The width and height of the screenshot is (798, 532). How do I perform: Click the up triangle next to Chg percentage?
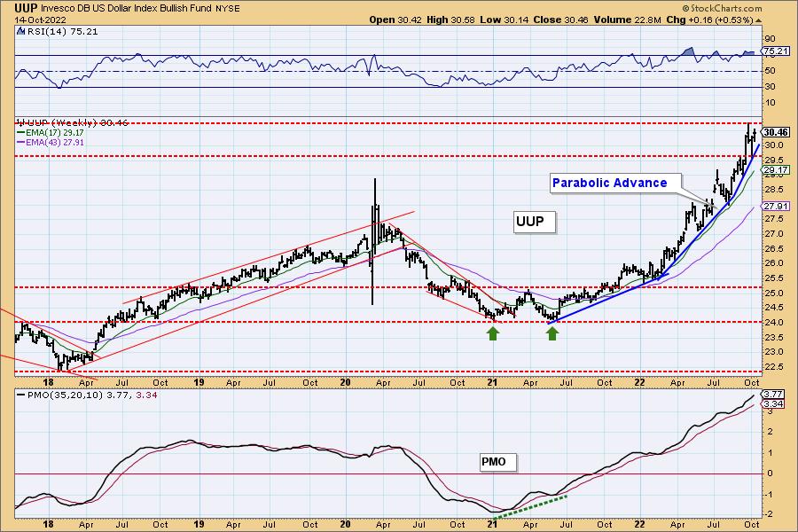758,20
